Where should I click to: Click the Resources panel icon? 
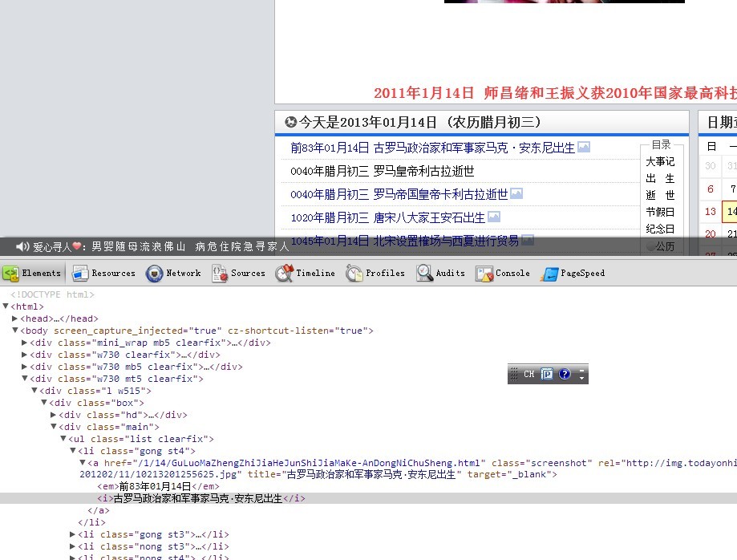click(x=80, y=274)
